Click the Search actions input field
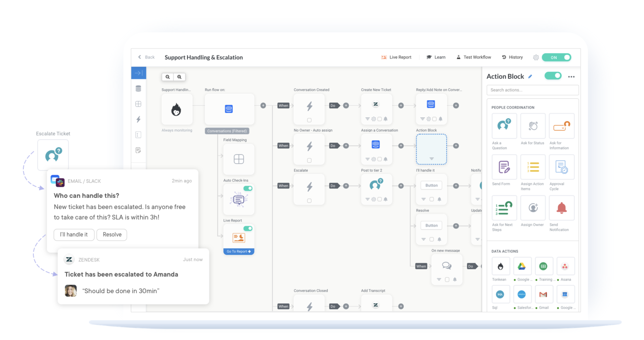Screen dimensions: 644x340 tap(532, 90)
